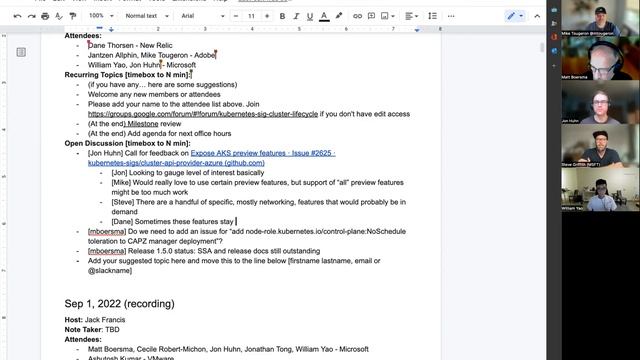Redo the last undone edit
The image size is (640, 360).
click(31, 16)
